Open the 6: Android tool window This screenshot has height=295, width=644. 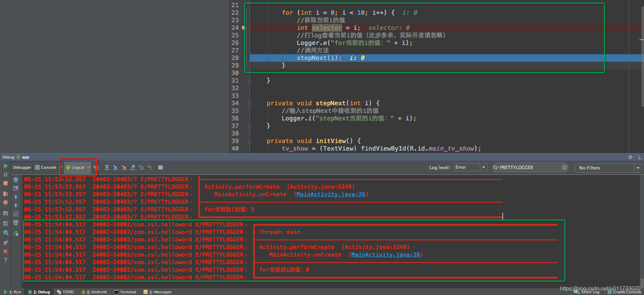click(94, 292)
